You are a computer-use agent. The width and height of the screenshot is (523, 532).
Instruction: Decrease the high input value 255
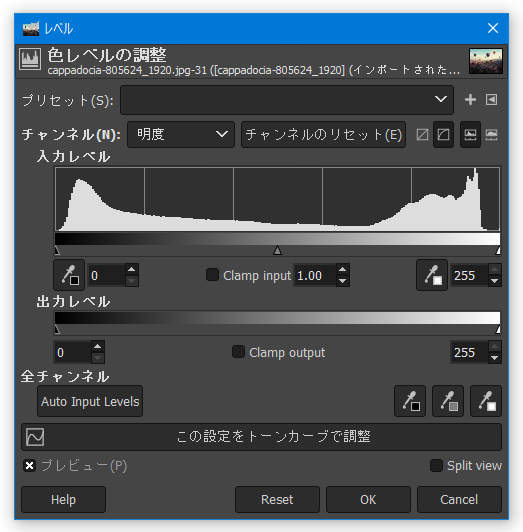coord(494,281)
